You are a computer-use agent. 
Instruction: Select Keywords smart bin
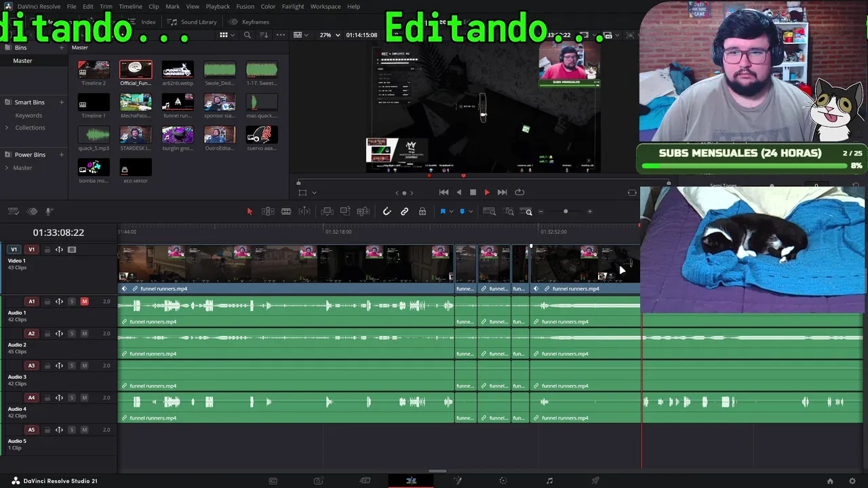(28, 115)
